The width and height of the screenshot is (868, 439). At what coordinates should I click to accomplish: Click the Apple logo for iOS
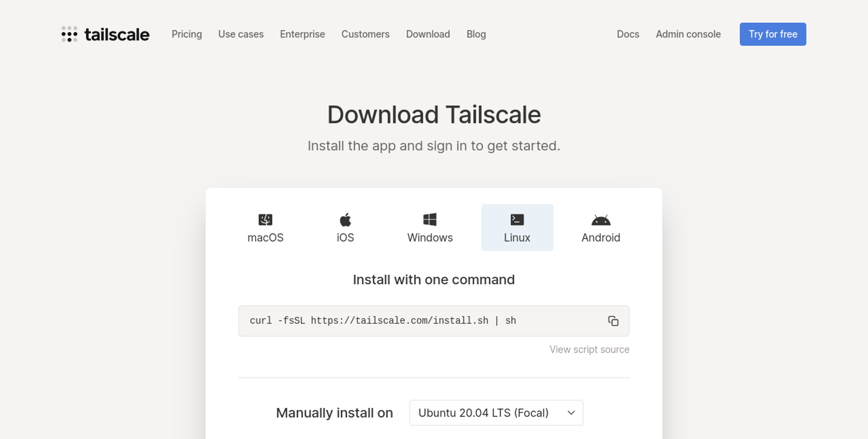click(x=345, y=219)
